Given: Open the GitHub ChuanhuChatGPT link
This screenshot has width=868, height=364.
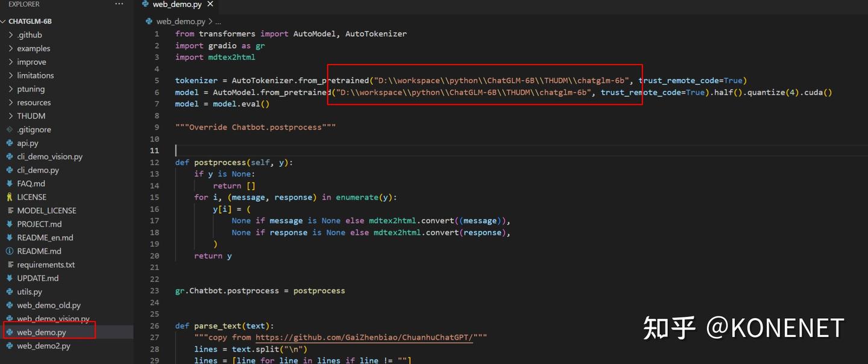Looking at the screenshot, I should point(365,337).
